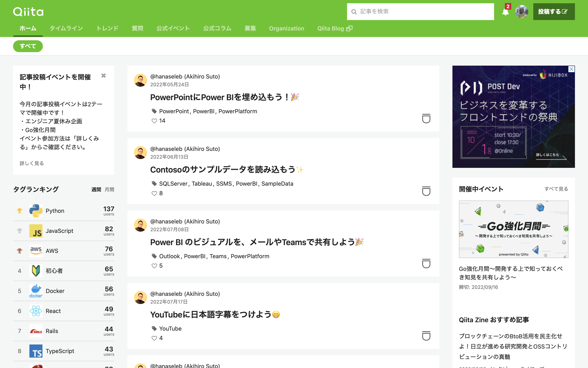Click the JavaScript JS tag logo
The image size is (588, 368).
point(36,231)
